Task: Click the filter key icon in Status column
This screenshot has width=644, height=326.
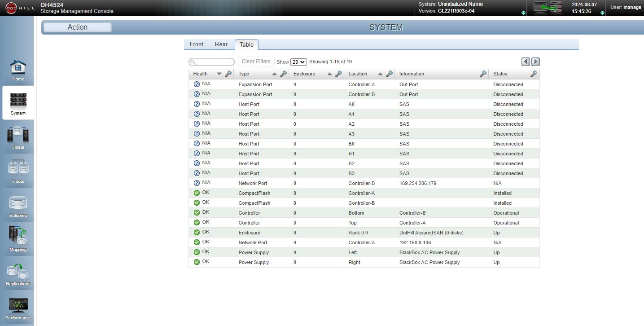Action: tap(534, 74)
